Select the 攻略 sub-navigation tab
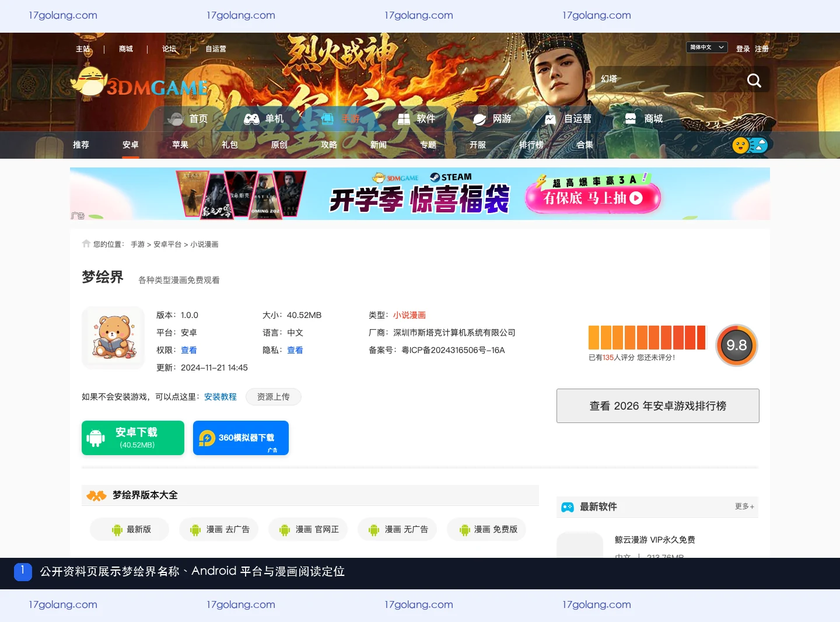 pyautogui.click(x=329, y=145)
